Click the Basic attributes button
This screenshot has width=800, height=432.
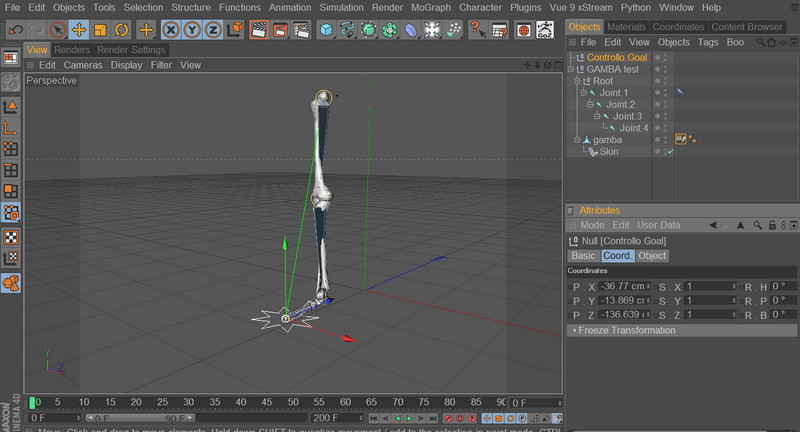(x=583, y=256)
